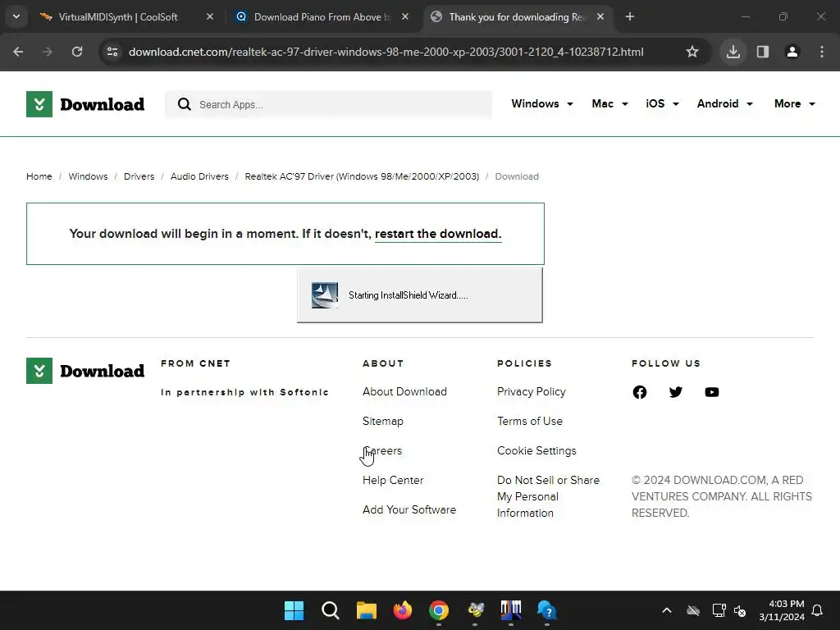
Task: Open the Get Help app in taskbar
Action: [x=547, y=610]
